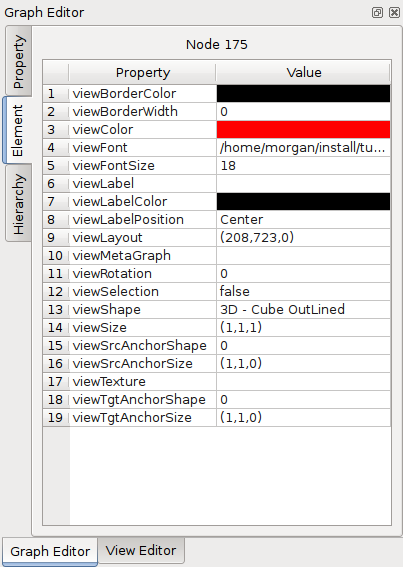
Task: Edit the viewFont path value
Action: 304,148
